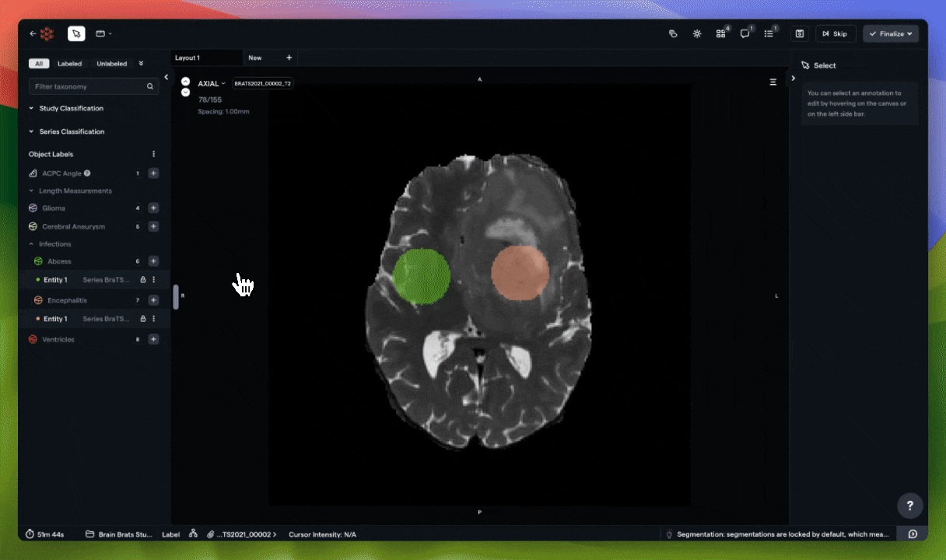Add a new Glioma annotation
The height and width of the screenshot is (560, 946).
point(153,208)
